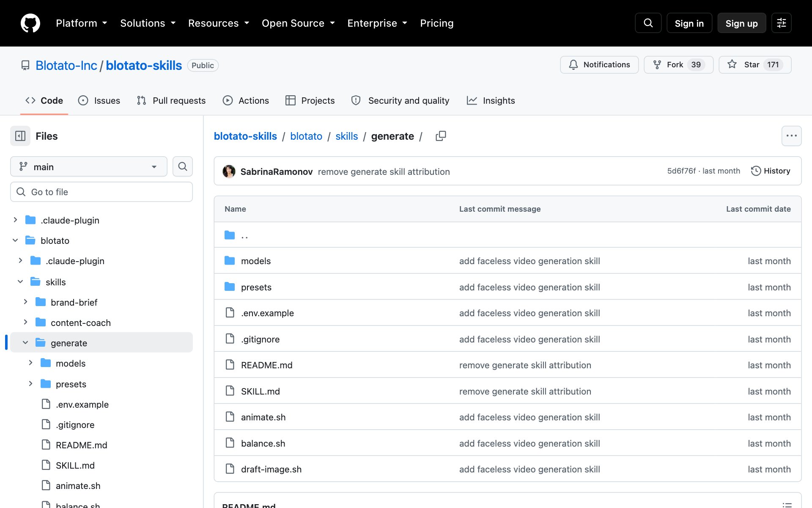Expand the brand-brief folder chevron

point(25,302)
